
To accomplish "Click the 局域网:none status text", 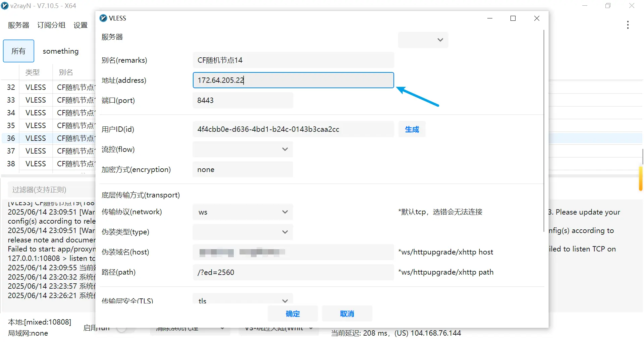I will point(28,333).
